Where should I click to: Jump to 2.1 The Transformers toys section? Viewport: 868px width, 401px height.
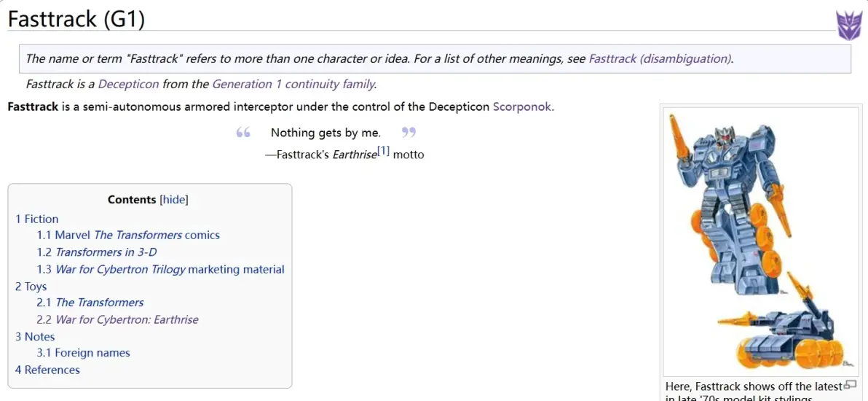[90, 303]
